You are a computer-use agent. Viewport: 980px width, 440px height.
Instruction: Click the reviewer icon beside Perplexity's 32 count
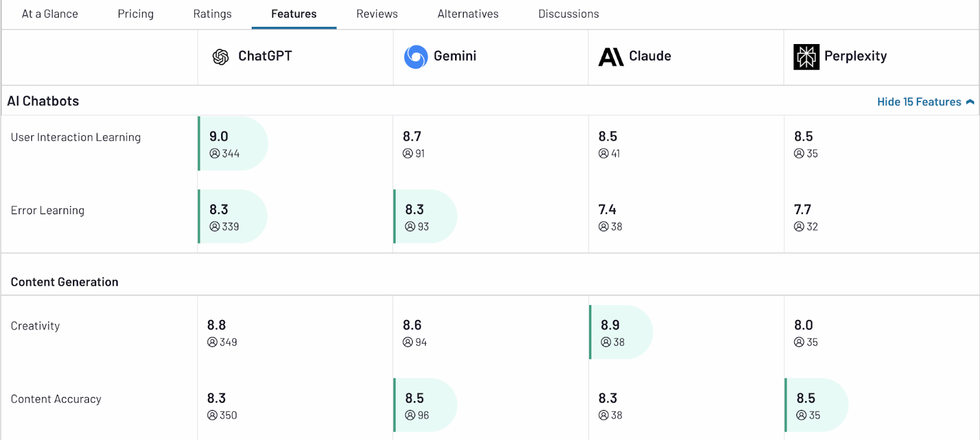pos(799,226)
